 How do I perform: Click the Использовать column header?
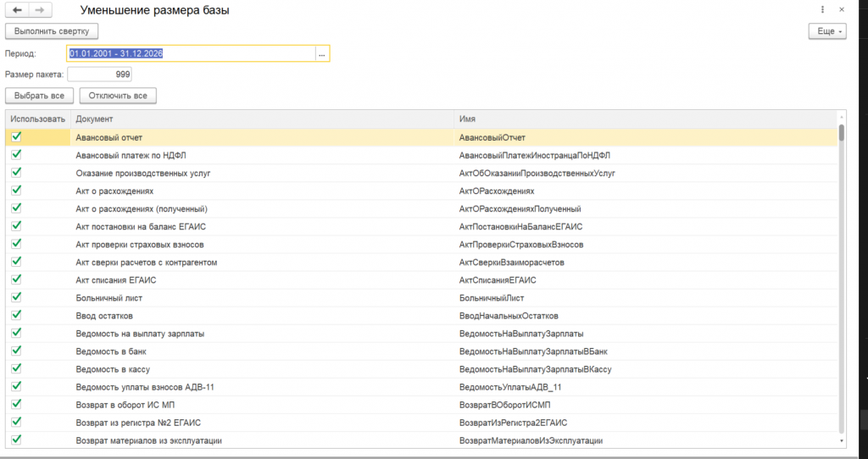tap(38, 119)
